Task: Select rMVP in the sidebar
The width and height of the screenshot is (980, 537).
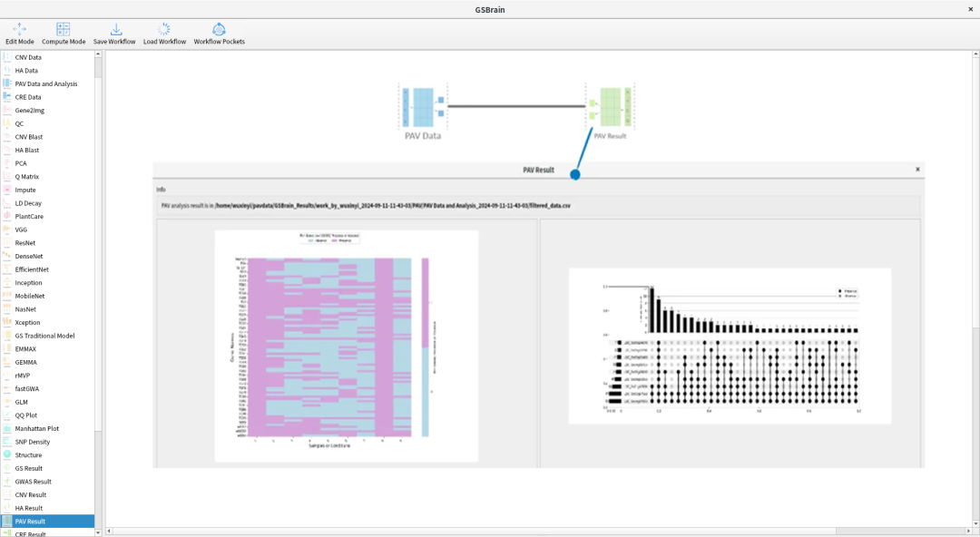Action: coord(47,376)
